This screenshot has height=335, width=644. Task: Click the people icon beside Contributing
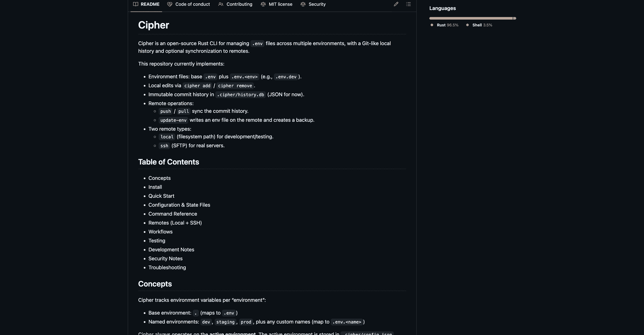(x=221, y=4)
